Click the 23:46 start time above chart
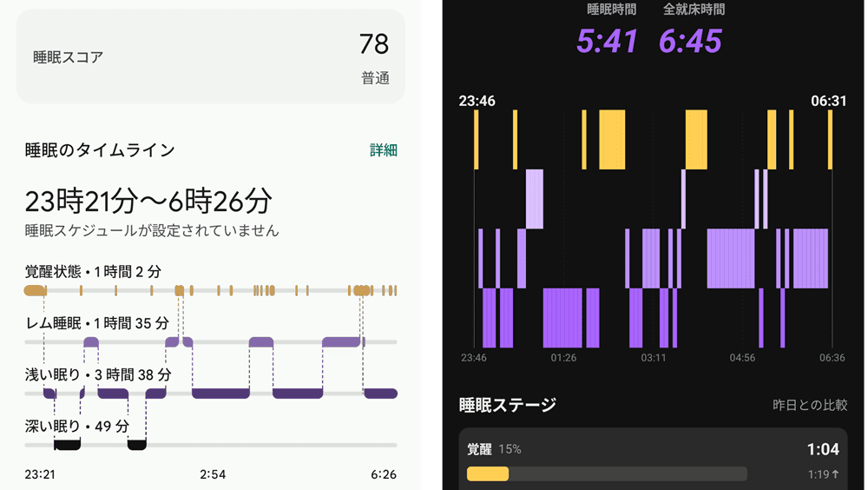868x490 pixels. [x=477, y=101]
